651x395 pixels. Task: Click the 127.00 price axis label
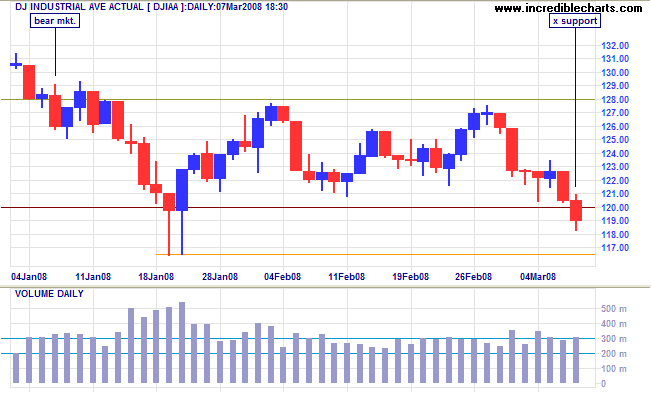pos(615,113)
